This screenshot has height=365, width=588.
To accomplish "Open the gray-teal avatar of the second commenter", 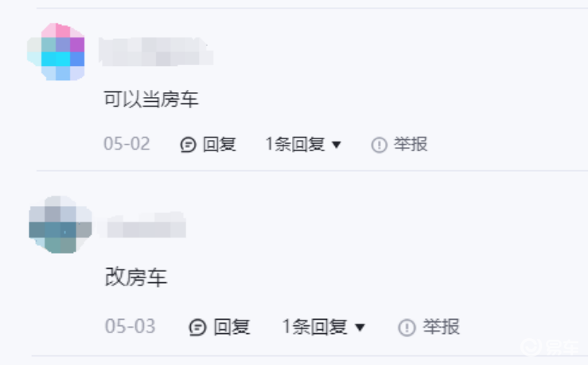I will [60, 224].
